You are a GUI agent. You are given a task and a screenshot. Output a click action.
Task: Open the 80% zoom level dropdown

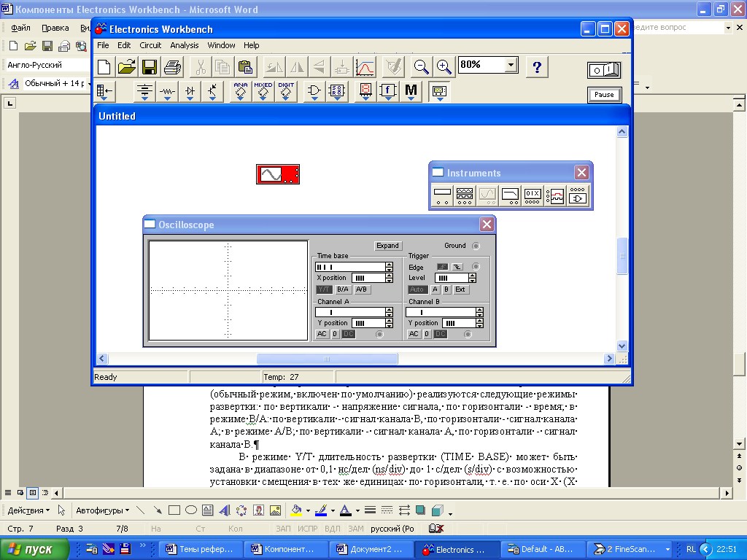511,64
